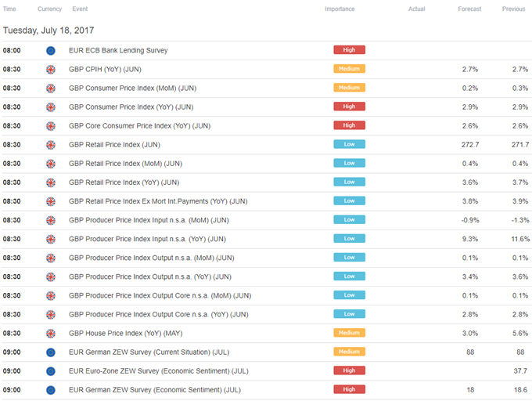532x401 pixels.
Task: Click UK flag next to Consumer Price Index (YoY) (JUN)
Action: [51, 107]
